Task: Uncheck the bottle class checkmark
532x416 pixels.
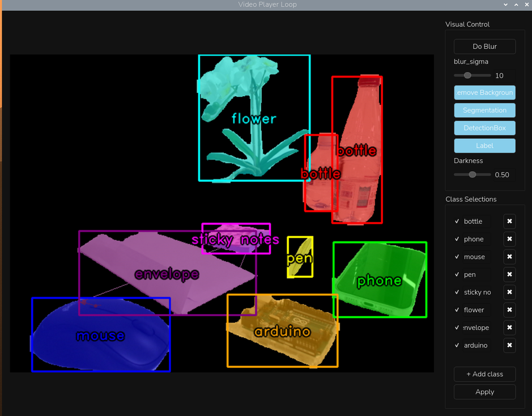Action: coord(457,221)
